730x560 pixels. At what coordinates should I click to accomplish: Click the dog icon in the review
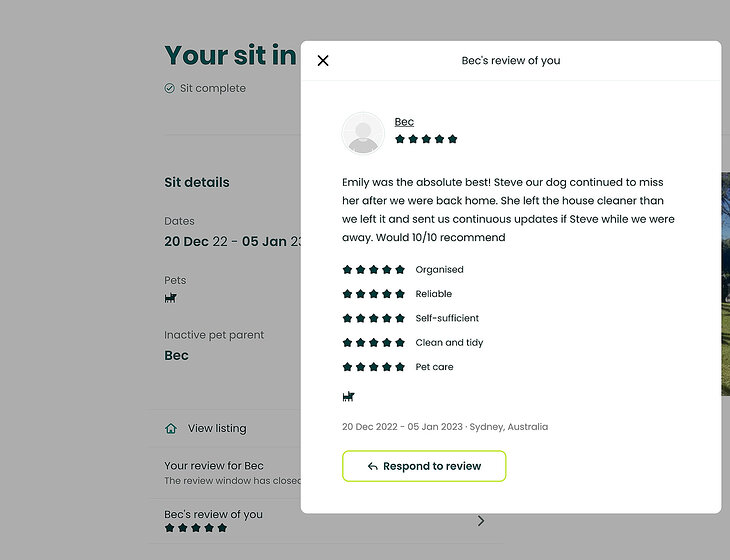348,396
